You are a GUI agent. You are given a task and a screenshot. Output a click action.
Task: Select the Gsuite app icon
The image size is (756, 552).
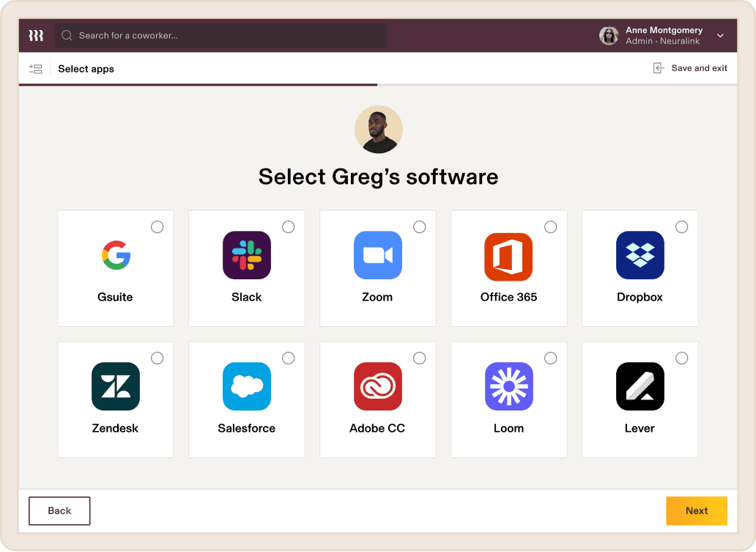115,255
